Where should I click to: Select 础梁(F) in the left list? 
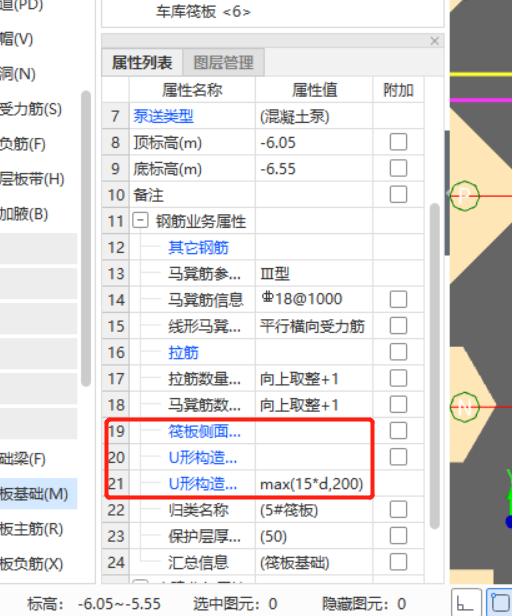click(23, 459)
